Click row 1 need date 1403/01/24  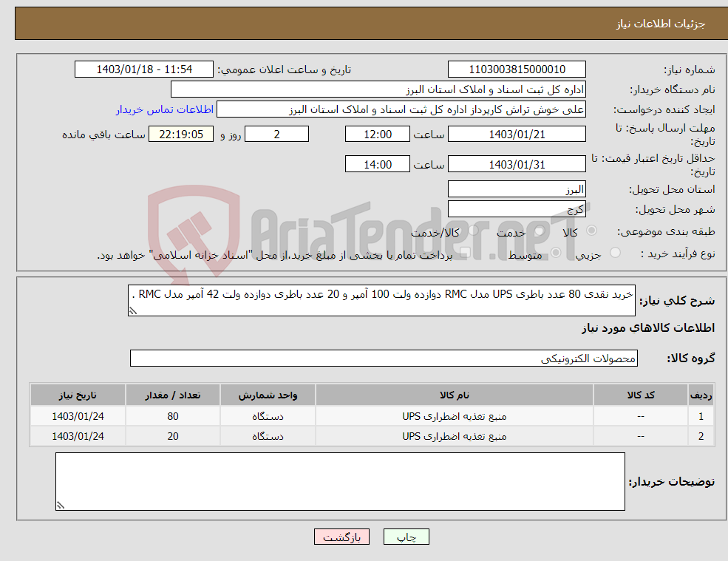tap(78, 416)
